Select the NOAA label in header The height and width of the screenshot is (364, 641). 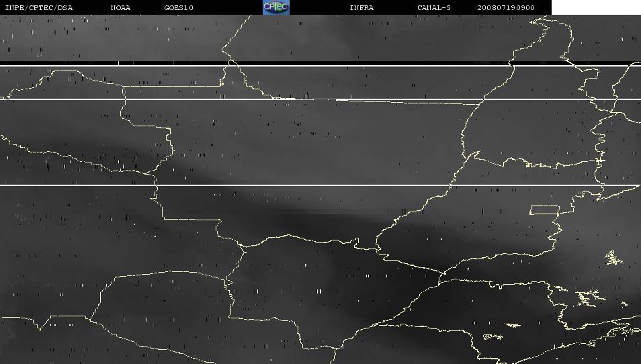click(x=120, y=8)
